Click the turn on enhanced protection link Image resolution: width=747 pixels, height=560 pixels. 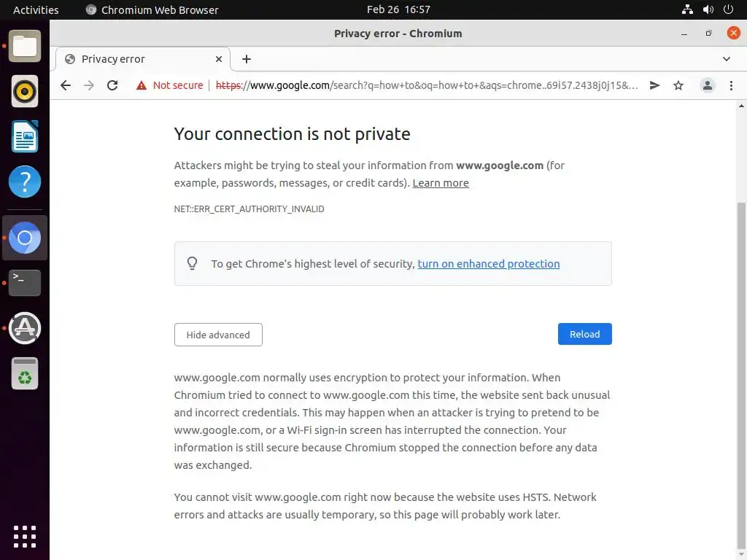click(x=489, y=264)
